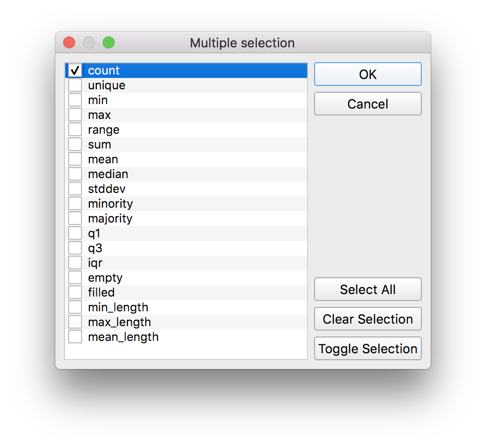Check the majority checkbox
The width and height of the screenshot is (486, 448).
75,219
